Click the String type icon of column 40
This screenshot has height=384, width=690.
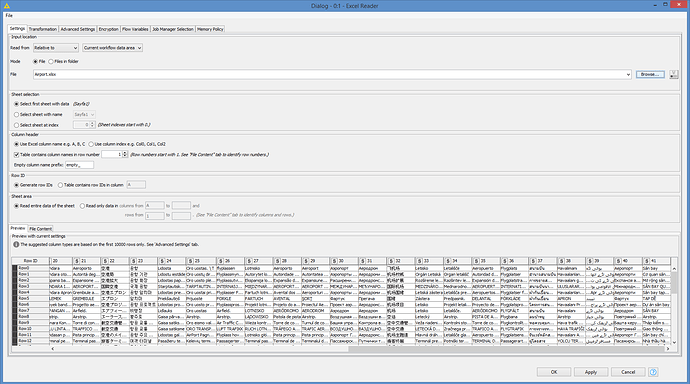(x=618, y=261)
